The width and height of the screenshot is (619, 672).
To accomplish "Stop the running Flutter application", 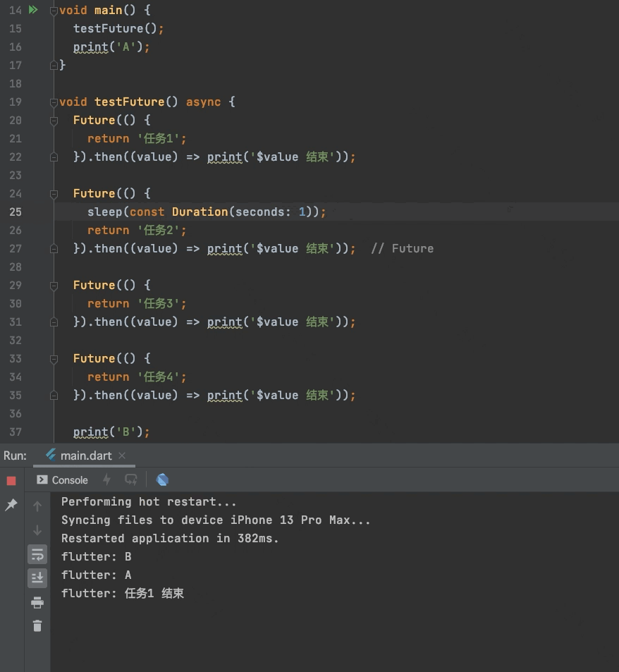I will tap(10, 480).
